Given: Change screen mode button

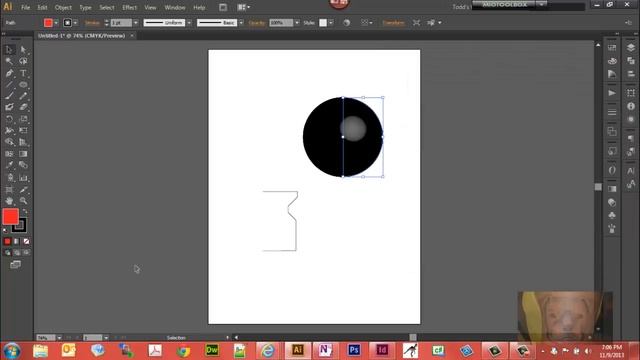Looking at the screenshot, I should click(16, 264).
